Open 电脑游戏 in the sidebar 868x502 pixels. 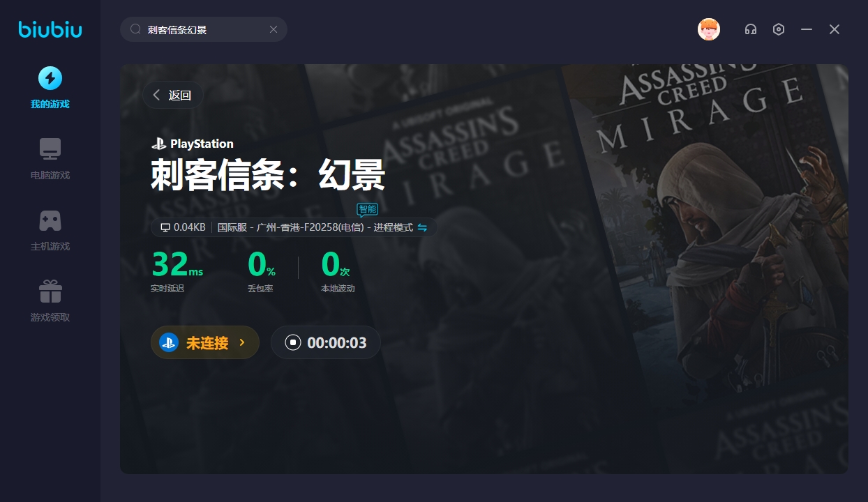pos(50,158)
